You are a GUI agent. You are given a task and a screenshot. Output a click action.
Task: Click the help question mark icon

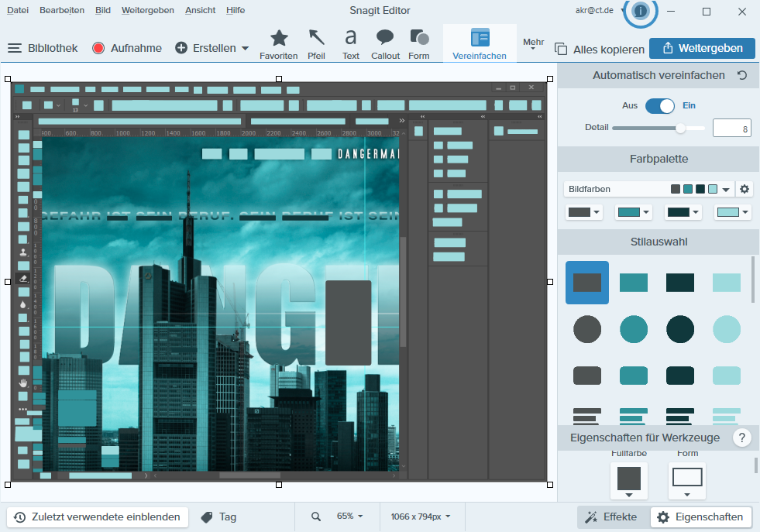[x=741, y=438]
